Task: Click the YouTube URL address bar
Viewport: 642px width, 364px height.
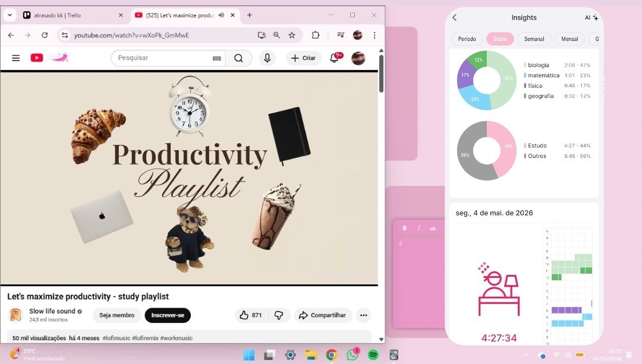Action: (x=131, y=35)
